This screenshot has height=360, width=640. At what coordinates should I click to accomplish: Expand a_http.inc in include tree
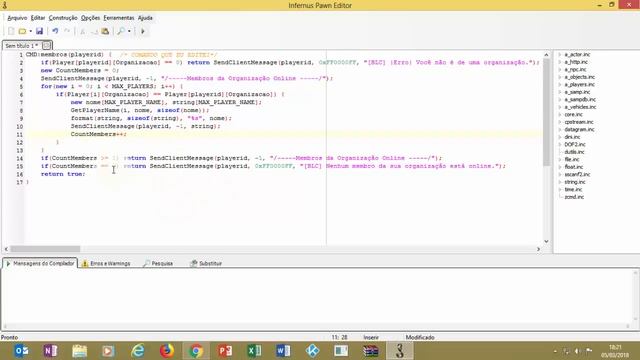(x=560, y=62)
